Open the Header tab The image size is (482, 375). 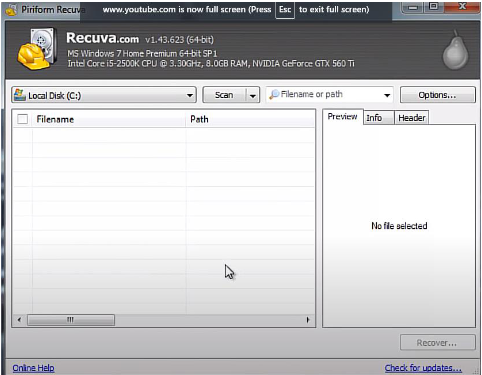[x=411, y=118]
